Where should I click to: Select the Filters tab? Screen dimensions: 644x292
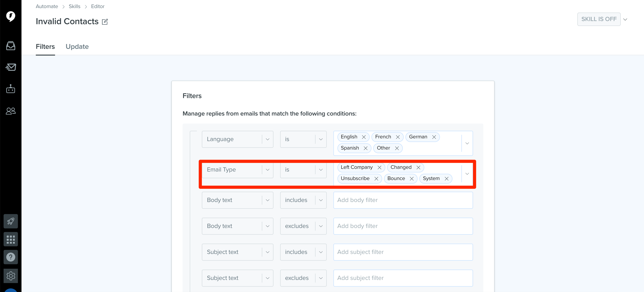pos(45,47)
